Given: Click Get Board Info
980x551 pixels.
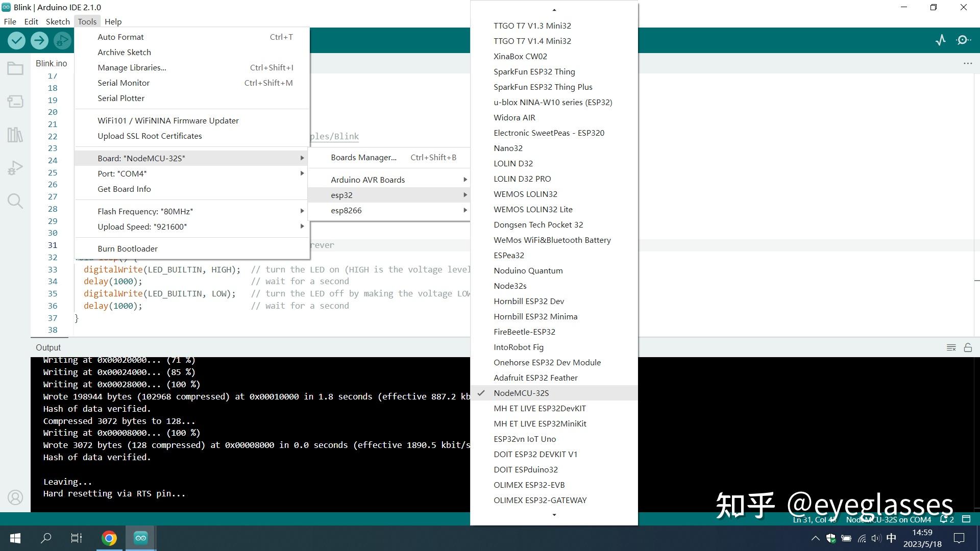Looking at the screenshot, I should click(124, 189).
